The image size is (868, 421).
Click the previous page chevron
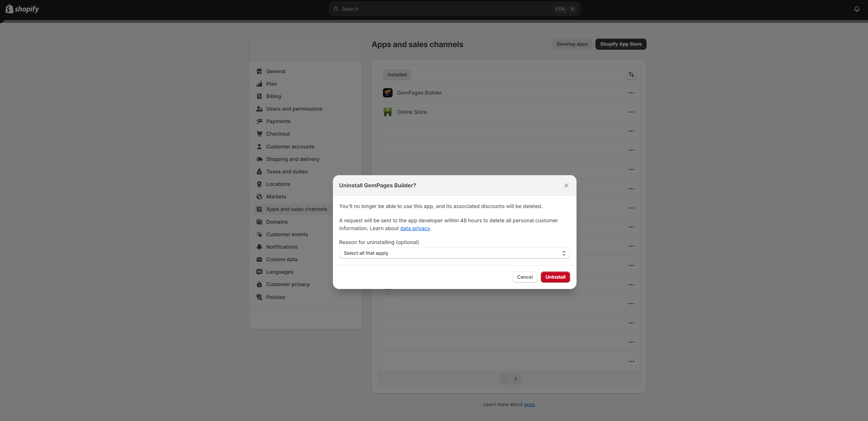(x=504, y=379)
